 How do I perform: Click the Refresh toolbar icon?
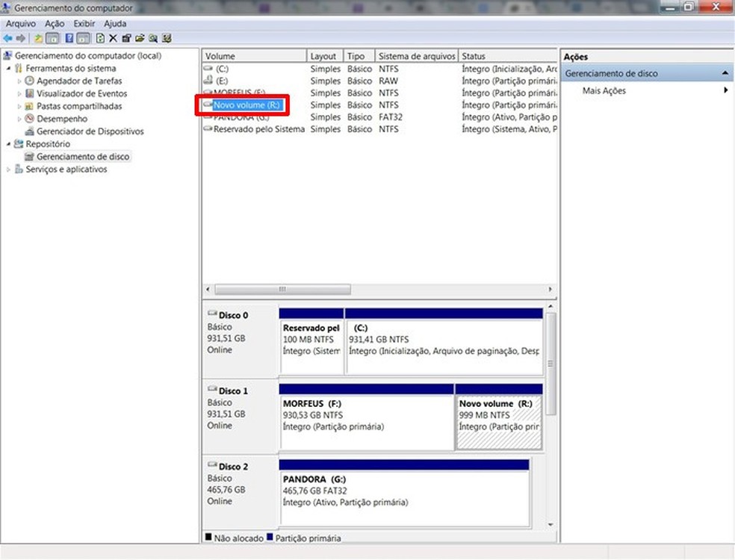[100, 38]
